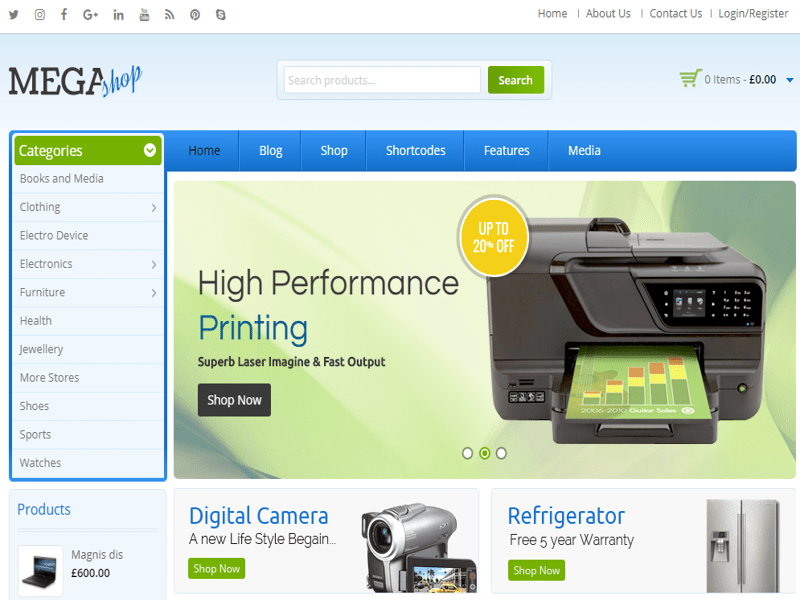Collapse the Categories panel chevron
Viewport: 800px width, 600px height.
tap(150, 151)
